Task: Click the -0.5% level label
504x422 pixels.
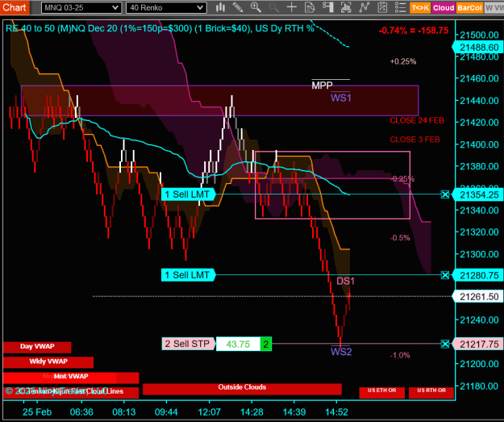Action: coord(400,238)
